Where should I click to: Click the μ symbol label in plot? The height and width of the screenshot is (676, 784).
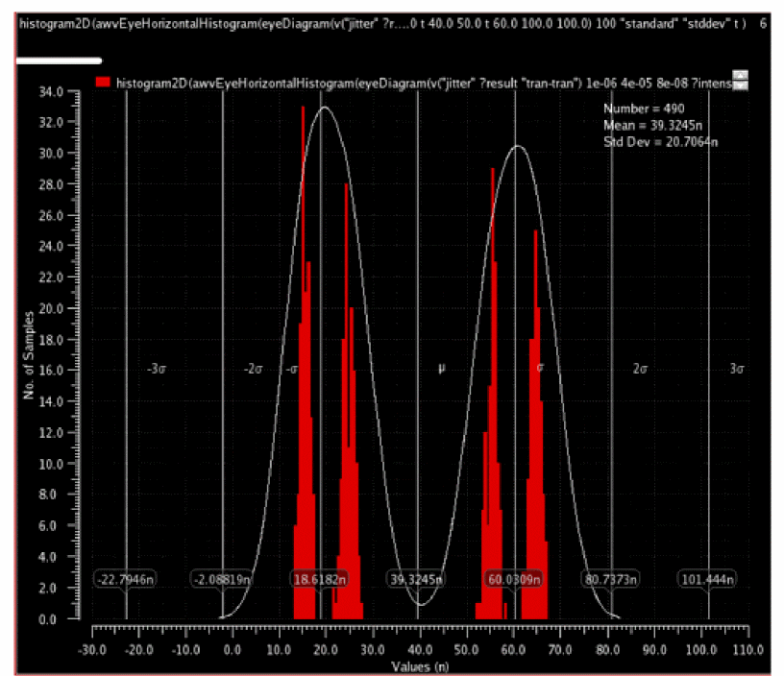442,370
